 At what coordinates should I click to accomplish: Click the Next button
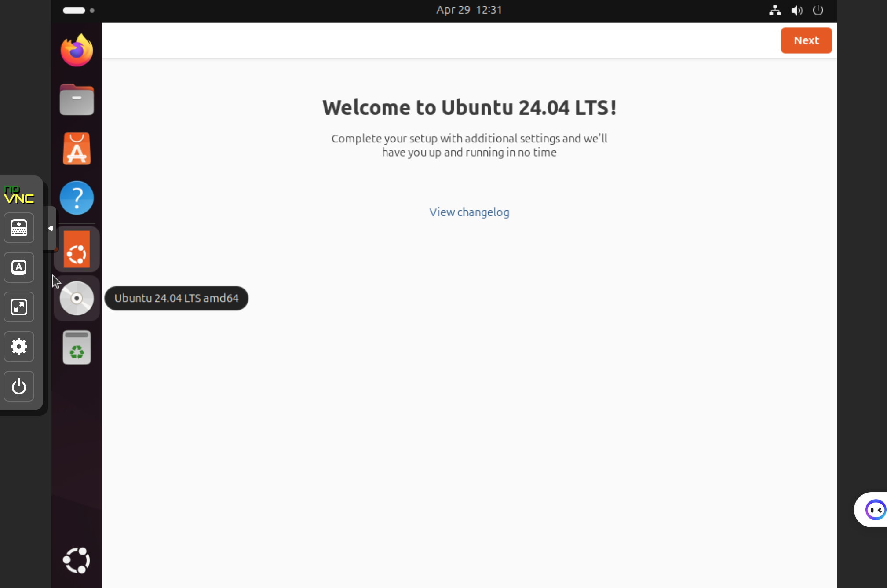coord(806,40)
